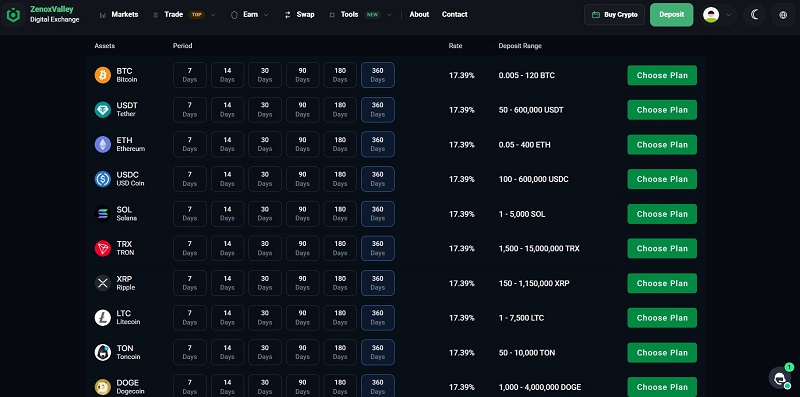This screenshot has height=397, width=800.
Task: Click the Toncoin coin icon
Action: tap(103, 353)
